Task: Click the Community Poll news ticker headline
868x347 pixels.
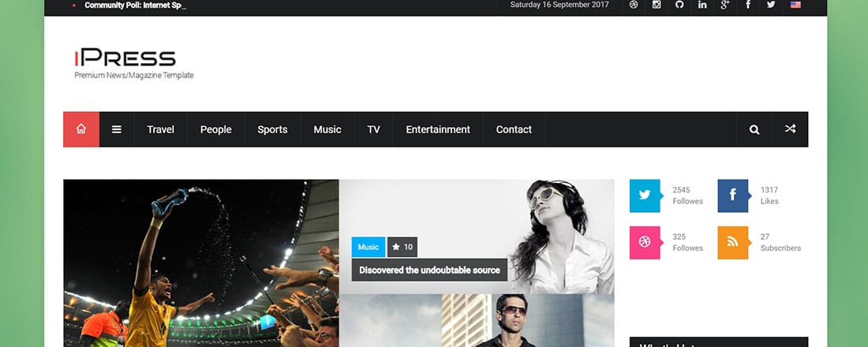Action: click(x=136, y=6)
